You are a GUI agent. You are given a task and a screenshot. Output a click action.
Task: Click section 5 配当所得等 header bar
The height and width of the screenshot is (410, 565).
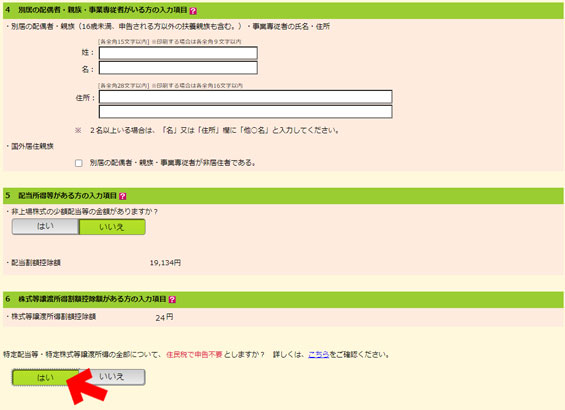283,196
